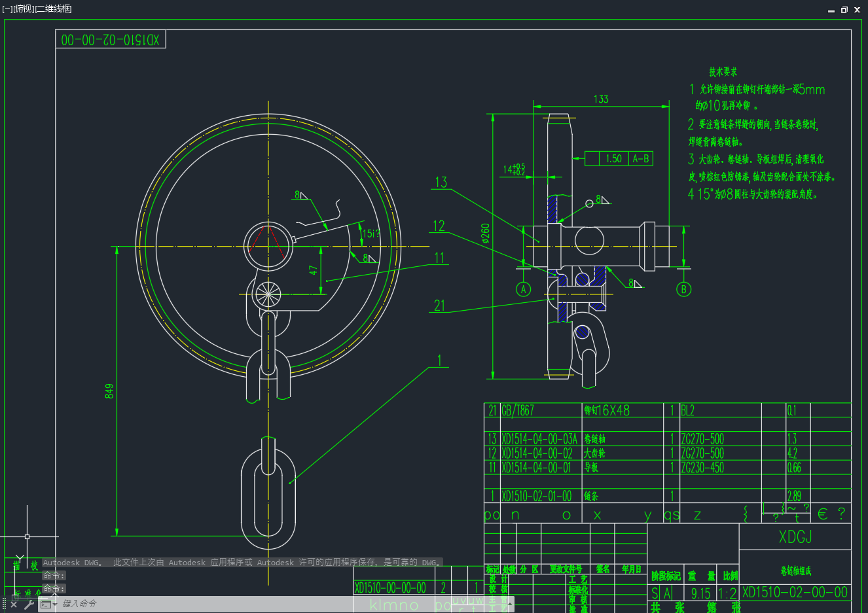The width and height of the screenshot is (868, 613).
Task: Select the 133 width dimension
Action: (x=601, y=99)
